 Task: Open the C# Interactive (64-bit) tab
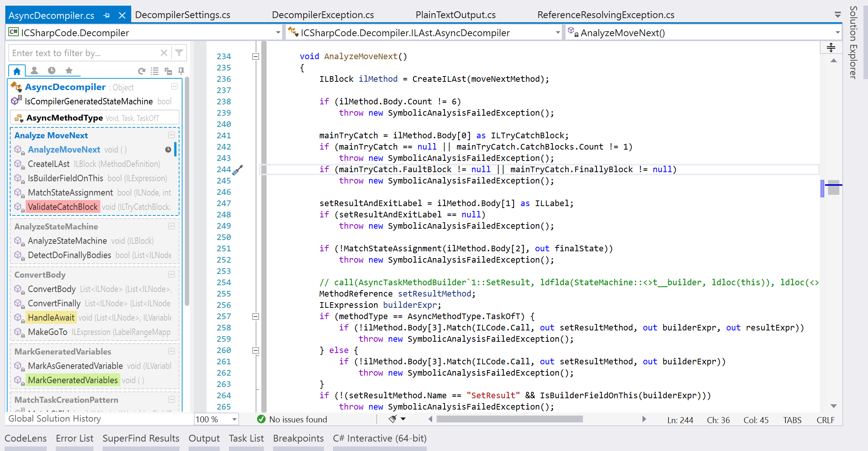[380, 439]
